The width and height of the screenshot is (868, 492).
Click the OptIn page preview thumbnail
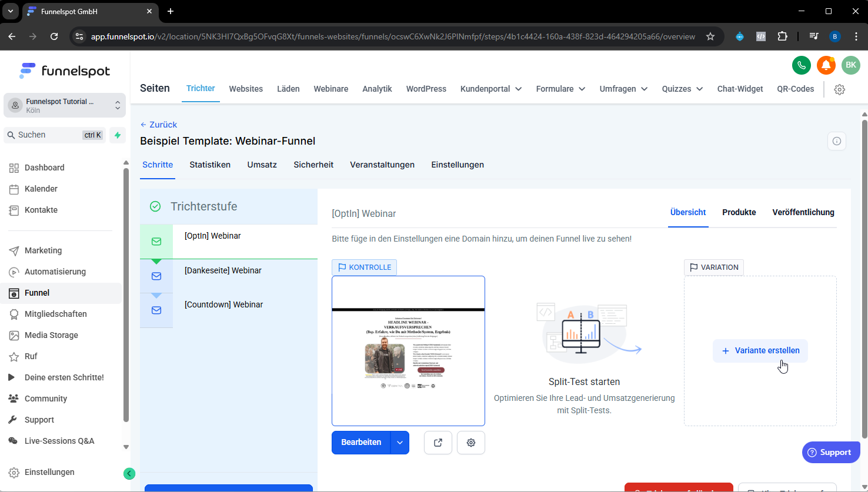(x=408, y=351)
